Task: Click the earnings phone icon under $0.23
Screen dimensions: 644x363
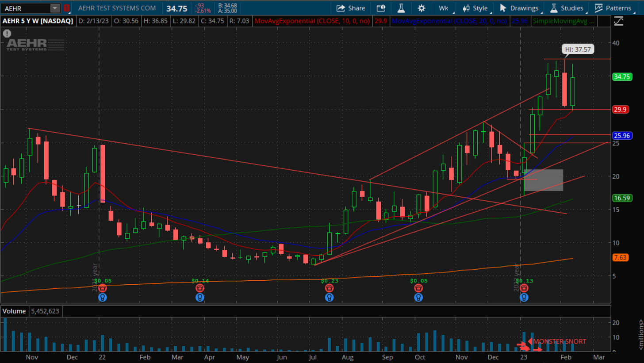Action: pos(329,288)
